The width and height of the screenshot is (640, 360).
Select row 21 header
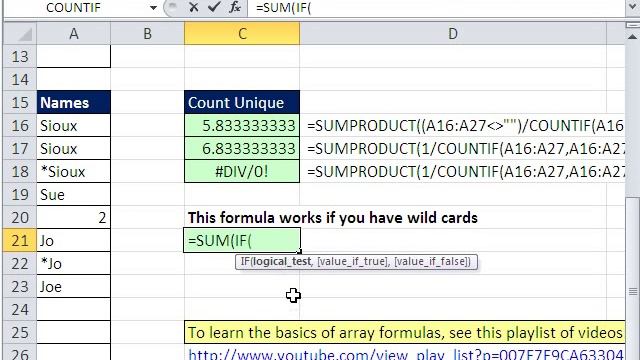[x=20, y=240]
